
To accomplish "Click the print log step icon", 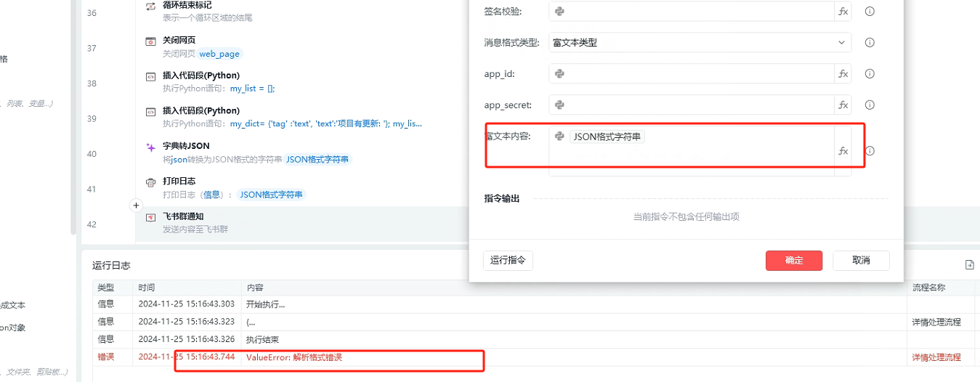I will pos(150,182).
